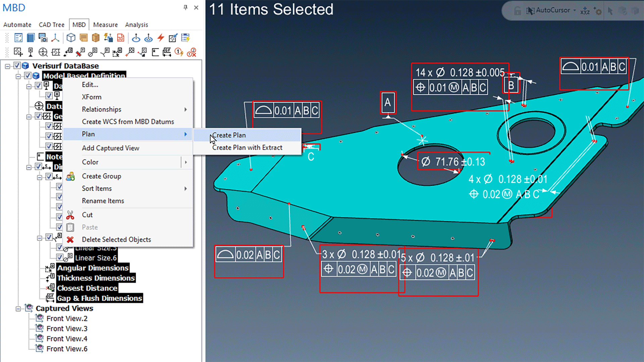This screenshot has width=644, height=362.
Task: Collapse the Geometric tolerance group node
Action: point(29,117)
